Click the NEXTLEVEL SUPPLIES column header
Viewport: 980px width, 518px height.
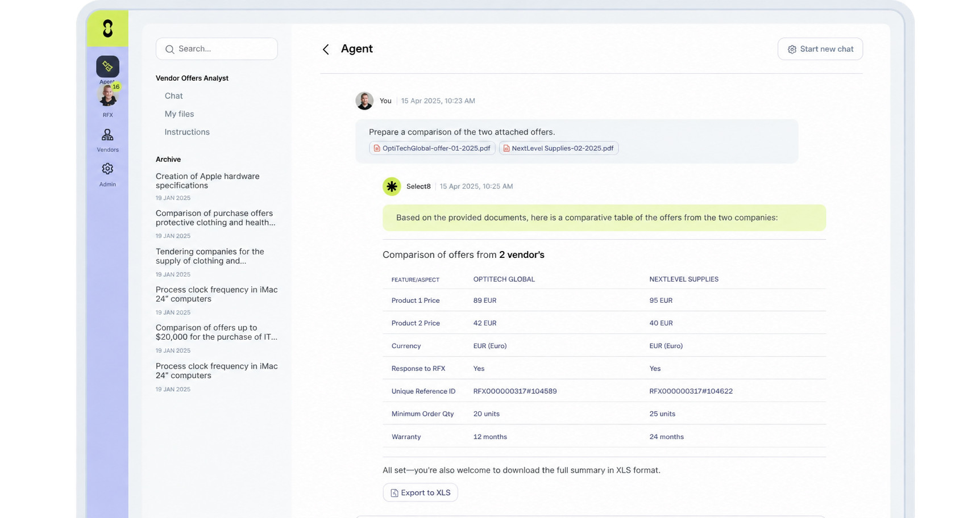coord(684,279)
